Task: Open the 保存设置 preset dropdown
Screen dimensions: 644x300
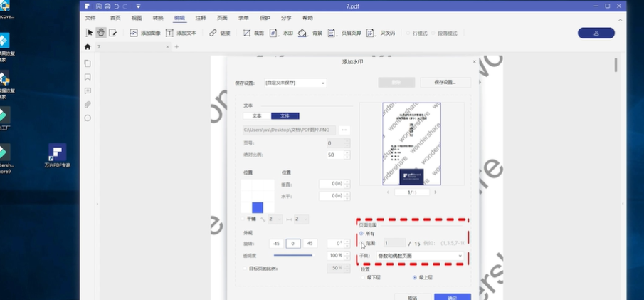Action: point(295,83)
